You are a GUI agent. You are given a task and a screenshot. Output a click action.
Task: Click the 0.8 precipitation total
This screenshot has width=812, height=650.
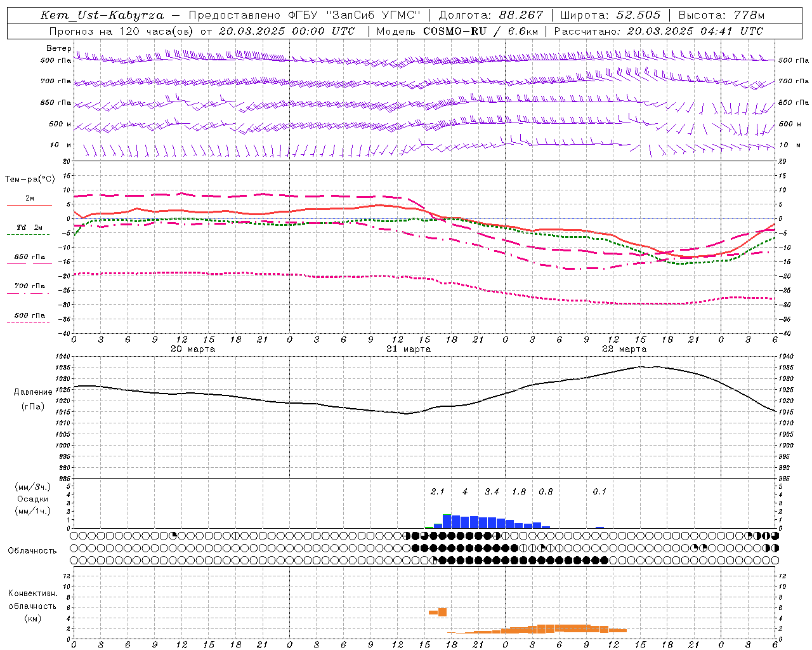coord(546,492)
